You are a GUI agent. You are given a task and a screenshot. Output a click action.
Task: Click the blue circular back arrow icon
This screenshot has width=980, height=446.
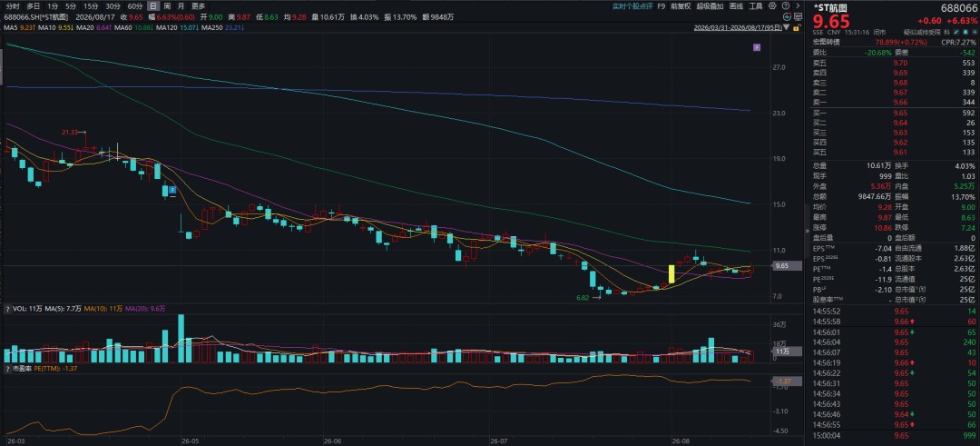788,17
